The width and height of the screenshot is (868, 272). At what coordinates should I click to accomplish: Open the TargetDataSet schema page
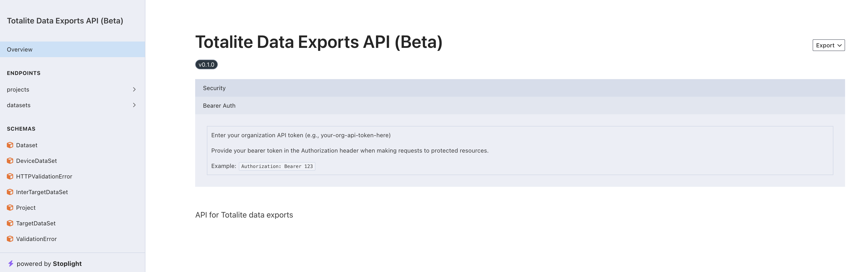pyautogui.click(x=72, y=223)
